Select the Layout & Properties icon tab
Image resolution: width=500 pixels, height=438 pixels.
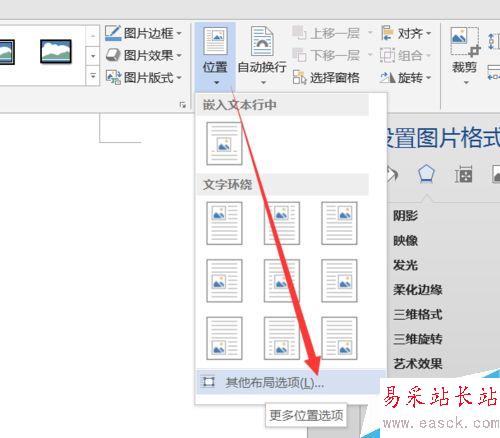(x=463, y=174)
